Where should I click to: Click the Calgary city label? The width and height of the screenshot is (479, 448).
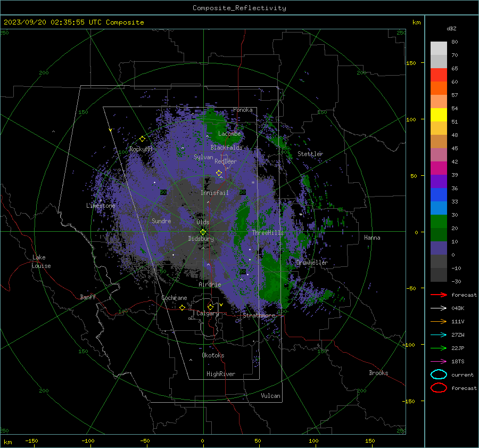pyautogui.click(x=208, y=313)
